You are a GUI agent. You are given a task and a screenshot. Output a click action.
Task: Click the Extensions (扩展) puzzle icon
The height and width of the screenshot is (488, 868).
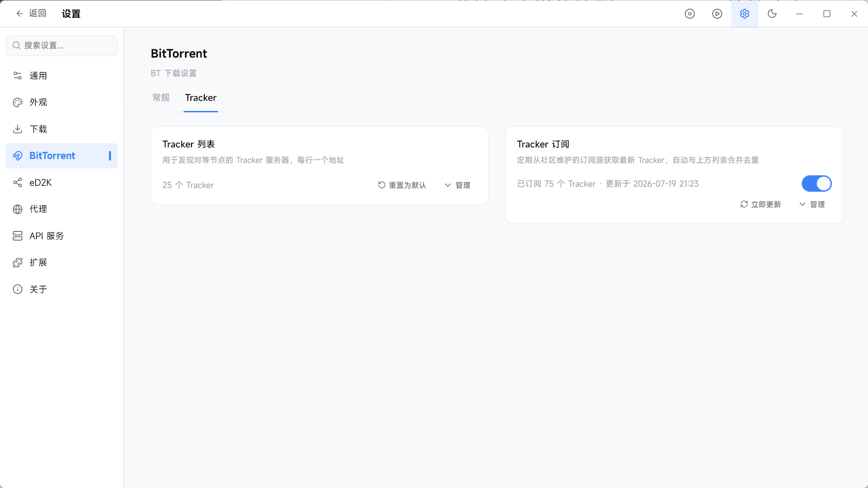[17, 262]
